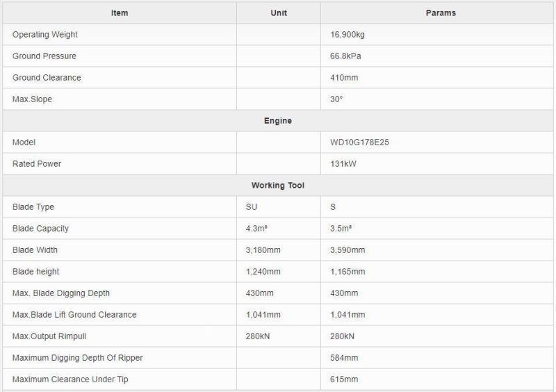This screenshot has height=392, width=556.
Task: Click the Params column header
Action: coord(439,13)
